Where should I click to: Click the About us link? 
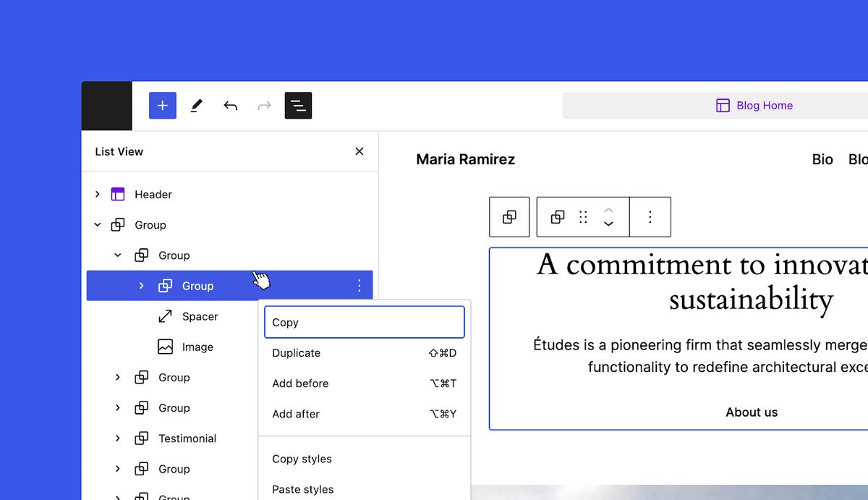click(x=752, y=412)
